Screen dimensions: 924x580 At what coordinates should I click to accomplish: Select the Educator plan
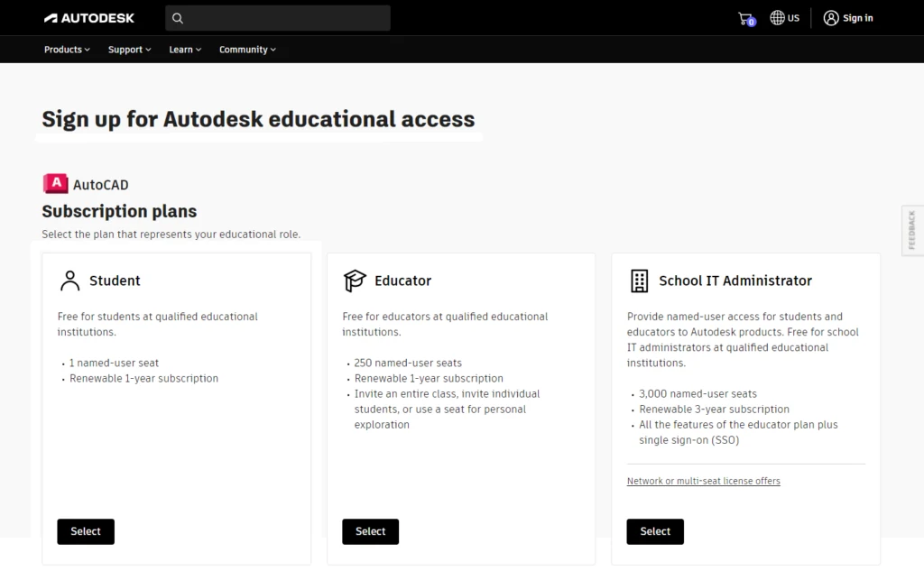coord(370,531)
